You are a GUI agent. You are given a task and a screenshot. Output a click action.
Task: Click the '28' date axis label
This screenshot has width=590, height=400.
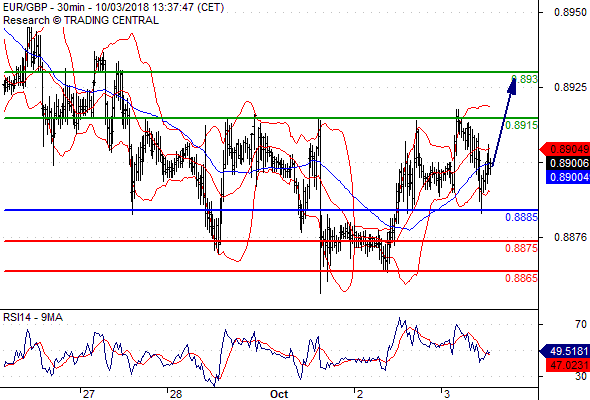click(176, 394)
